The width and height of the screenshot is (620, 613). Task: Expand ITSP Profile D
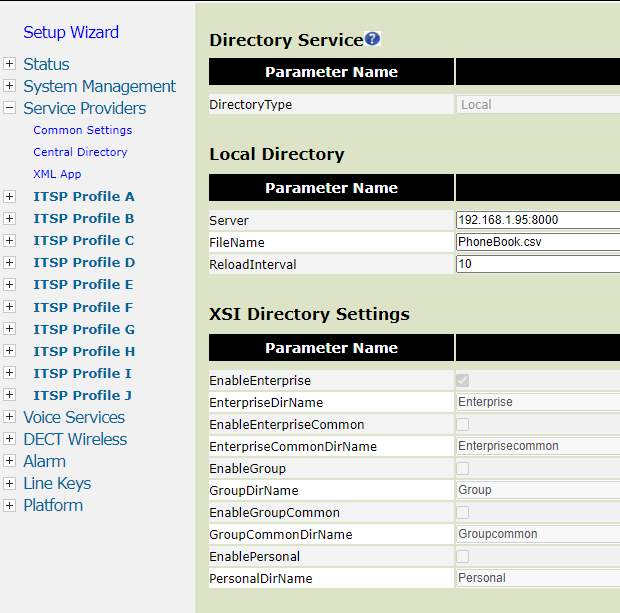pos(9,262)
